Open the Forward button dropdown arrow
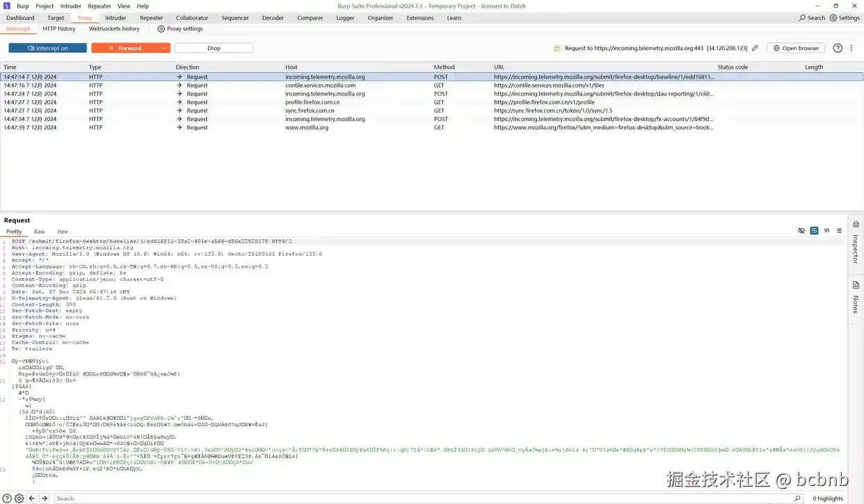The height and width of the screenshot is (504, 864). (164, 48)
